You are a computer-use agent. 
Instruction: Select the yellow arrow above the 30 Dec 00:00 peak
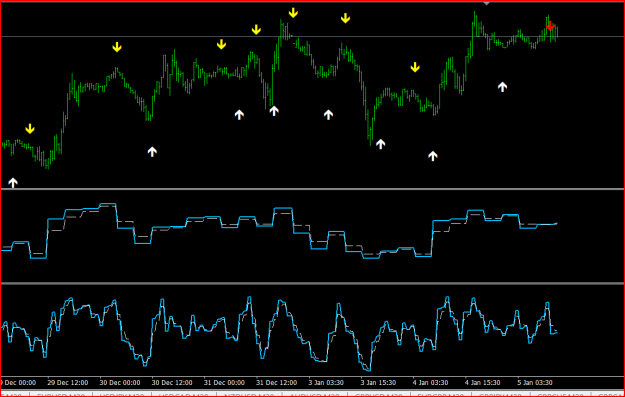[x=117, y=47]
